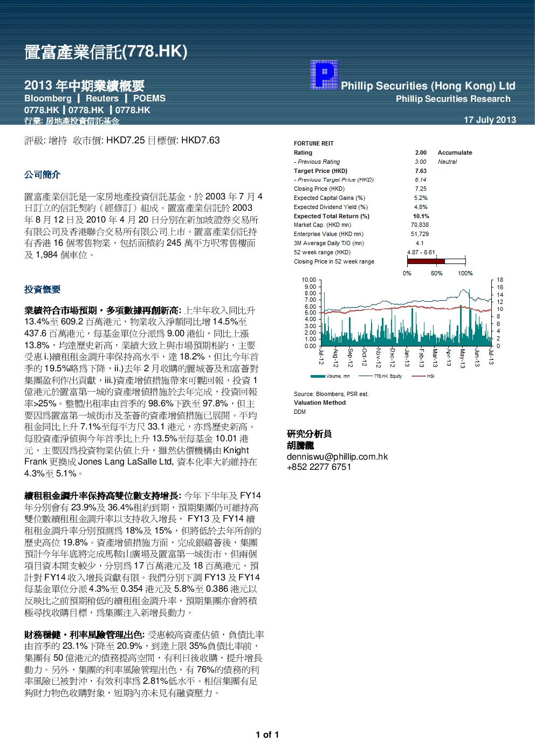535x756 pixels.
Task: Click the date 17 July 2013
Action: tap(490, 120)
